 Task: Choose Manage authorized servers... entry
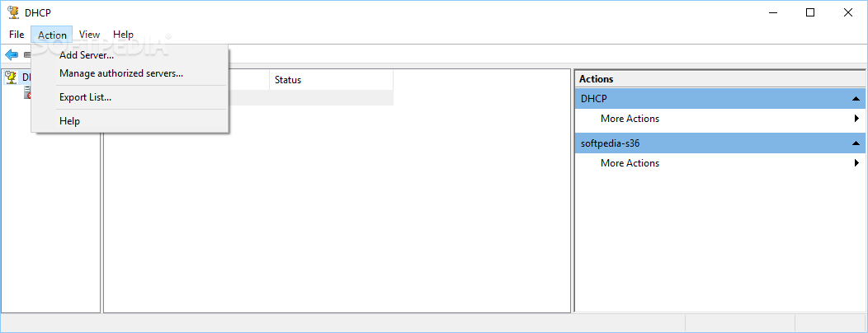[x=130, y=73]
